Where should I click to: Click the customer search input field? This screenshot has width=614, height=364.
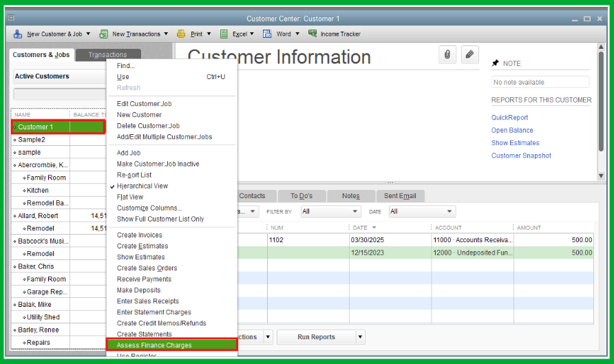59,94
